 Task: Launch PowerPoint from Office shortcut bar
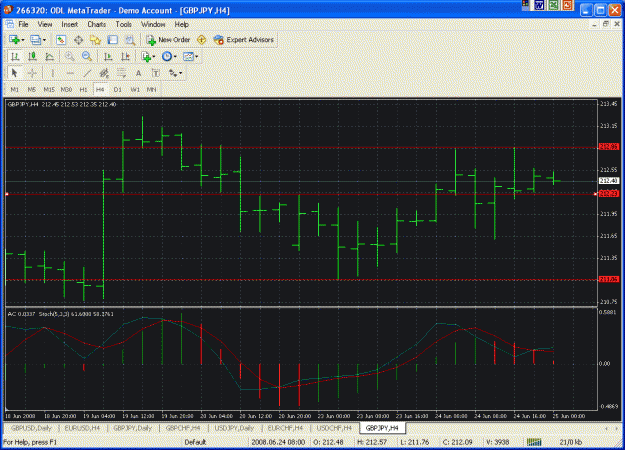[x=567, y=5]
